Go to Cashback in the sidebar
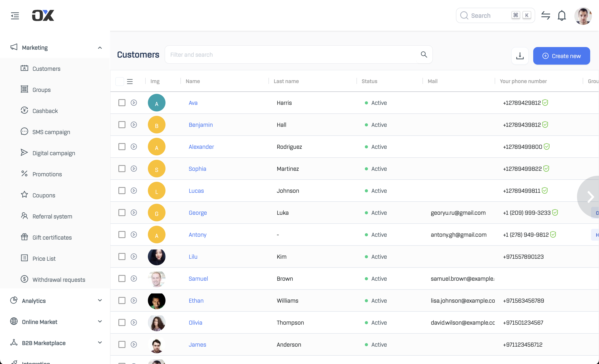The image size is (599, 364). pos(45,111)
